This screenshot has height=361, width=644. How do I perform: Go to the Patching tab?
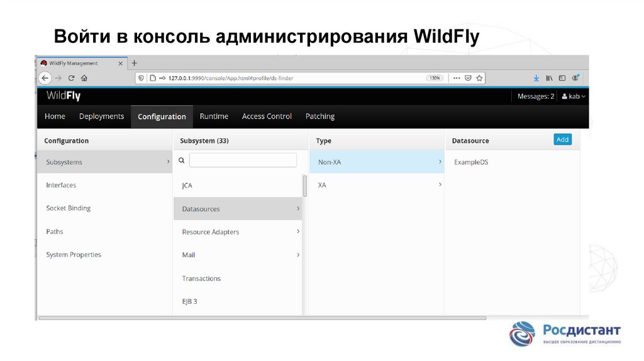click(x=320, y=116)
